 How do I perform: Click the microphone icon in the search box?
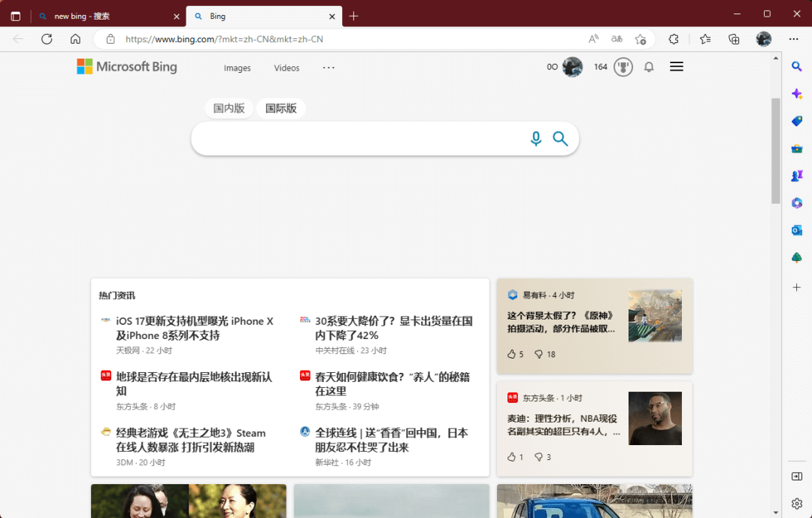coord(535,138)
